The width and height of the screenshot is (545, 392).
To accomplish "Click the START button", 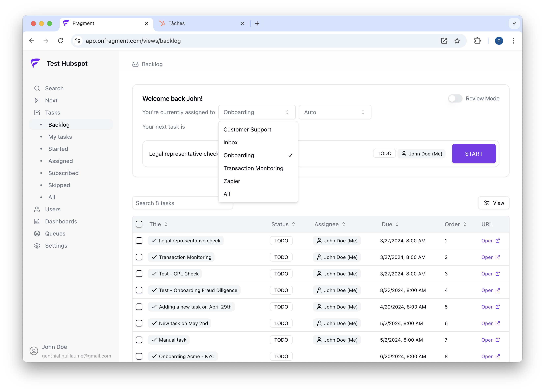I will tap(473, 154).
